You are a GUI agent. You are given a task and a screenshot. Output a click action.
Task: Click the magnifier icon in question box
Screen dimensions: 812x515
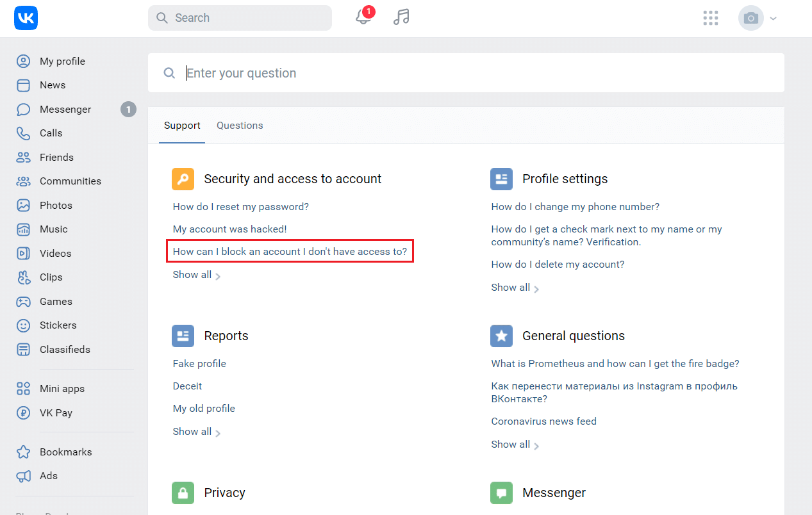(x=169, y=73)
